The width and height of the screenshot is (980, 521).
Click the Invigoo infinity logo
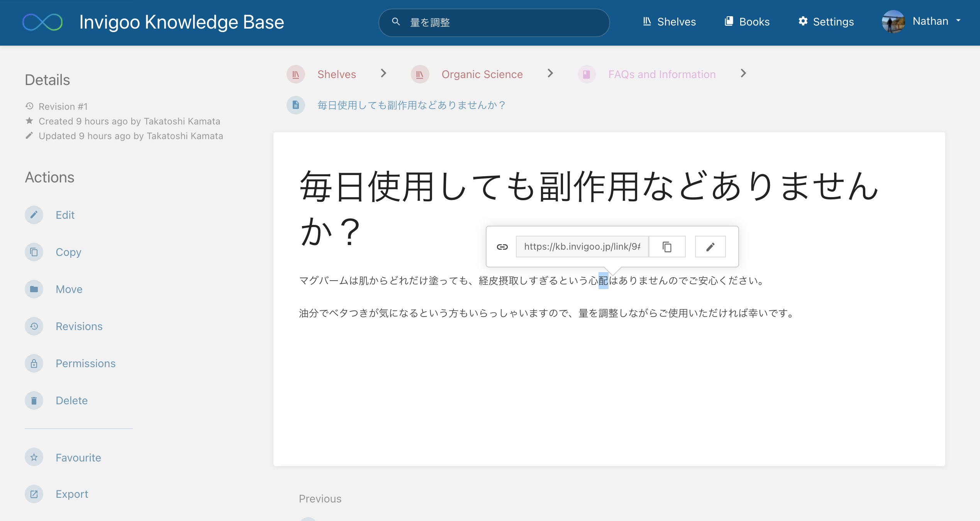point(42,22)
